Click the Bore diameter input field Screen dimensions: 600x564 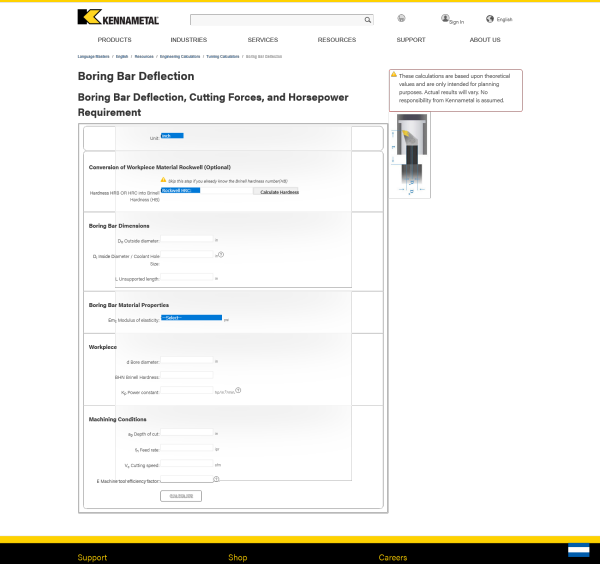click(187, 360)
